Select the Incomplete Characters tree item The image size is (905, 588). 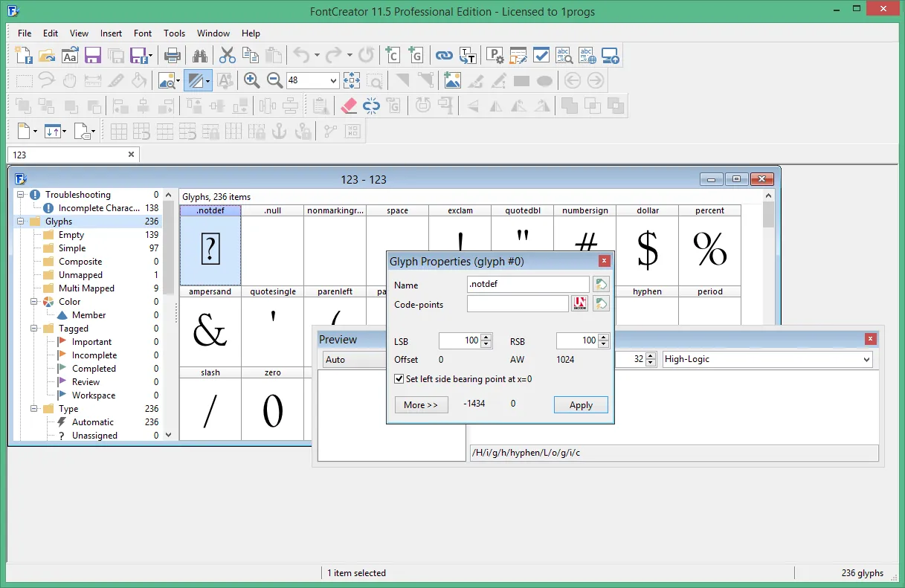100,208
